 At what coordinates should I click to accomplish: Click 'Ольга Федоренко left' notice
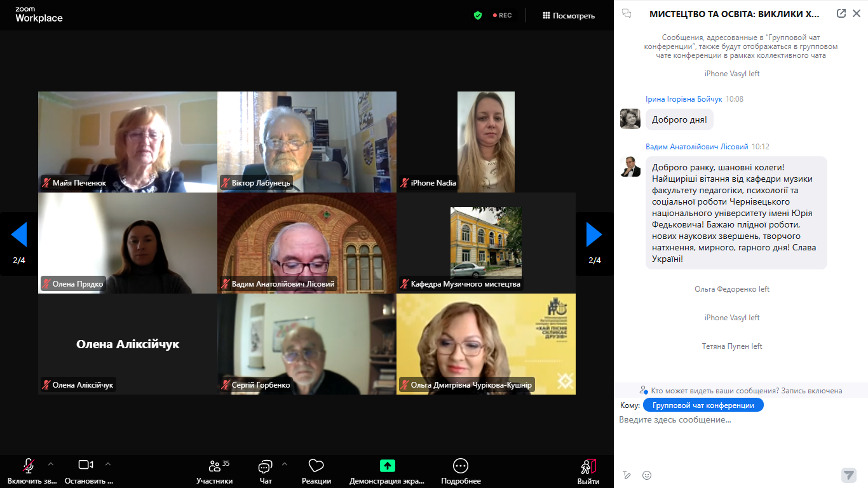coord(732,289)
